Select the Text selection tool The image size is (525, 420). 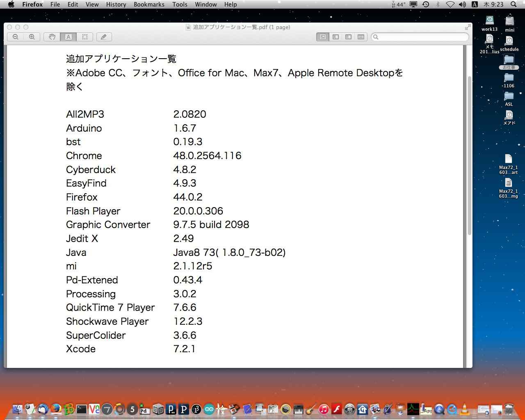pyautogui.click(x=68, y=37)
